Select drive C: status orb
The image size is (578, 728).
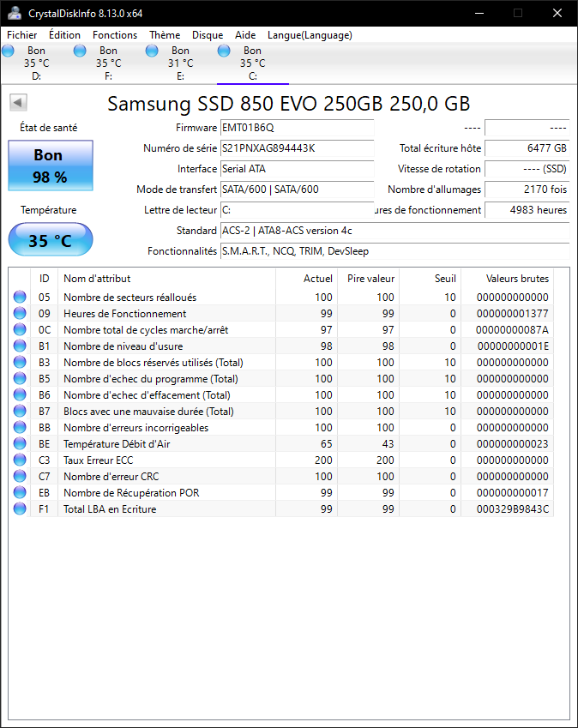(224, 50)
